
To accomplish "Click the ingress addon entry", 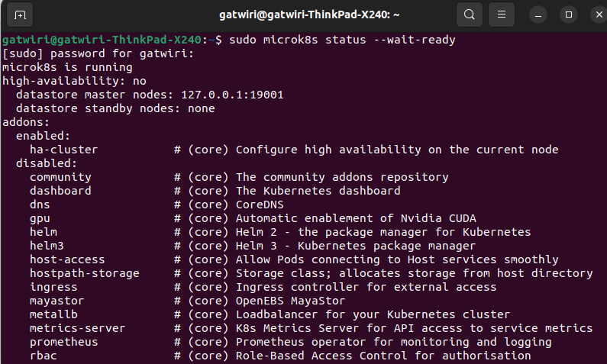I will tap(53, 287).
